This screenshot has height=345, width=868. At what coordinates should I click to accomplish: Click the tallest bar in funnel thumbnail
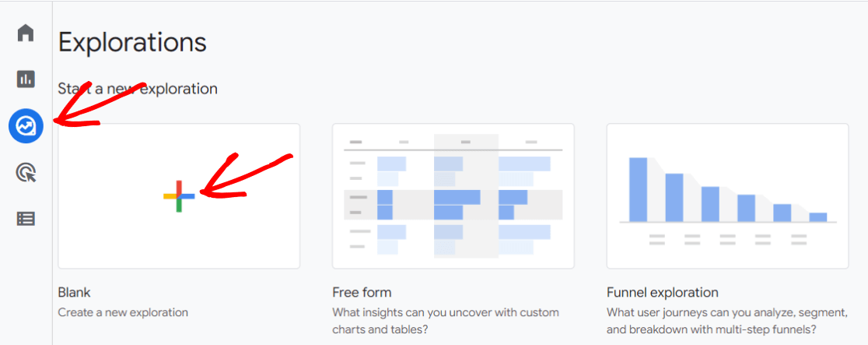[x=638, y=189]
